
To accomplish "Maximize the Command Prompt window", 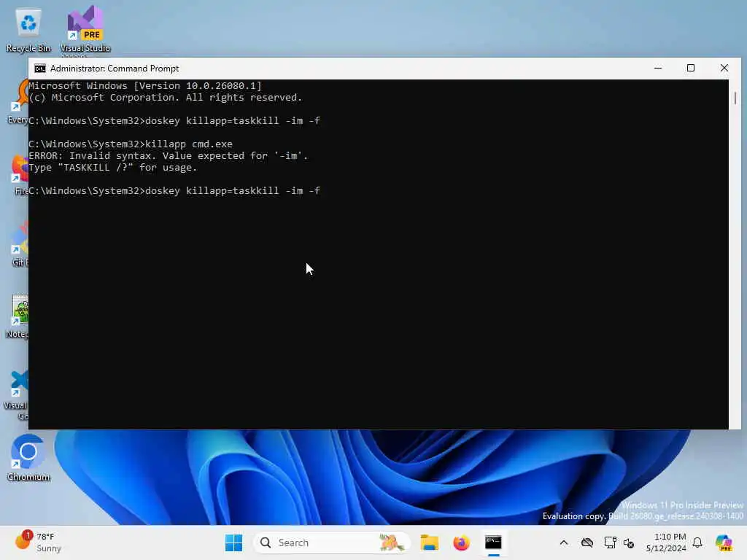I will [690, 68].
